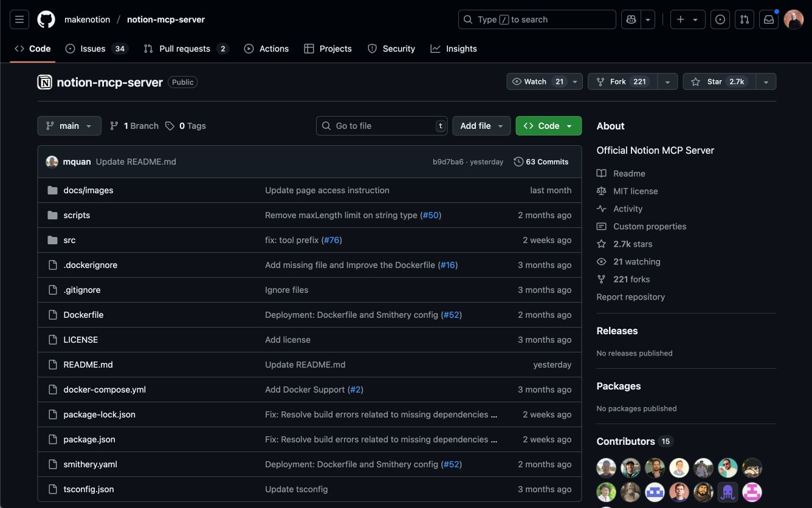Open the green Code dropdown button

tap(548, 126)
